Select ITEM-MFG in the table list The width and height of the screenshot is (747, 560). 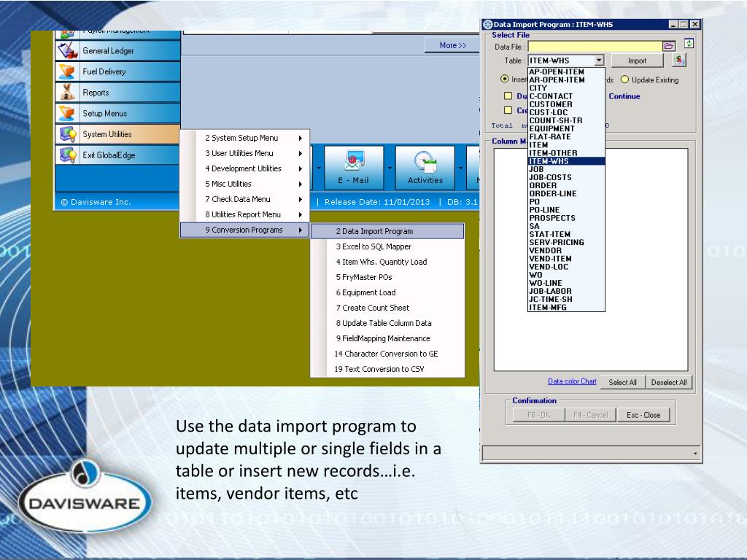coord(566,307)
